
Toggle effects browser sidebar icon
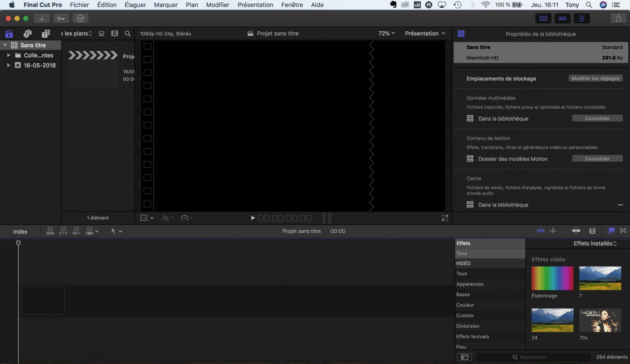(x=464, y=357)
